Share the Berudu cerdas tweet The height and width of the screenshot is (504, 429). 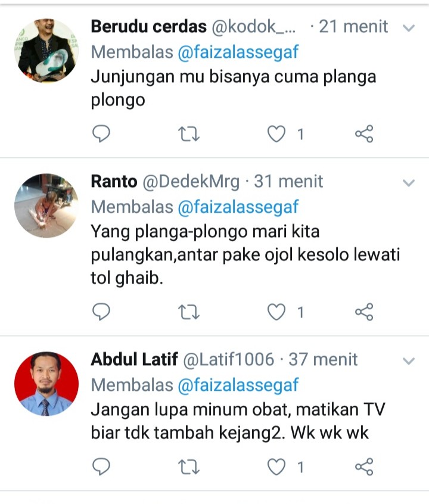[x=364, y=133]
